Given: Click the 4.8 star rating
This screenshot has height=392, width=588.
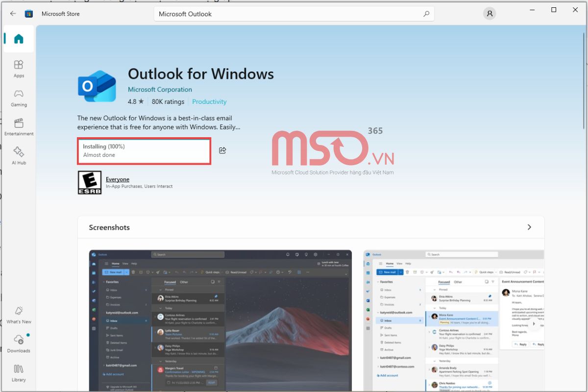Looking at the screenshot, I should 136,102.
